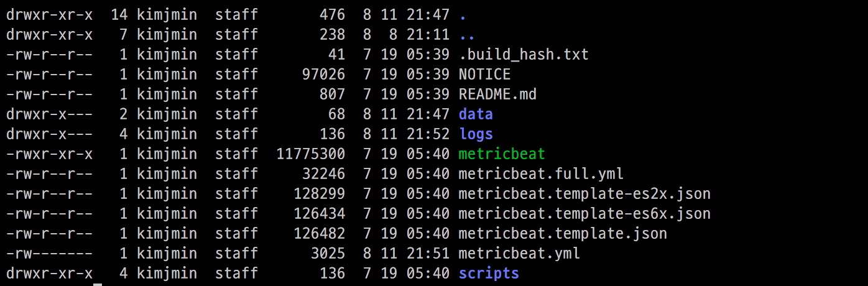Click the README.md filename

tap(497, 95)
